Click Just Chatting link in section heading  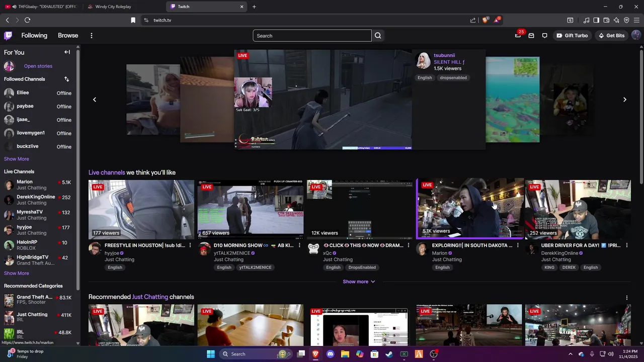click(150, 297)
